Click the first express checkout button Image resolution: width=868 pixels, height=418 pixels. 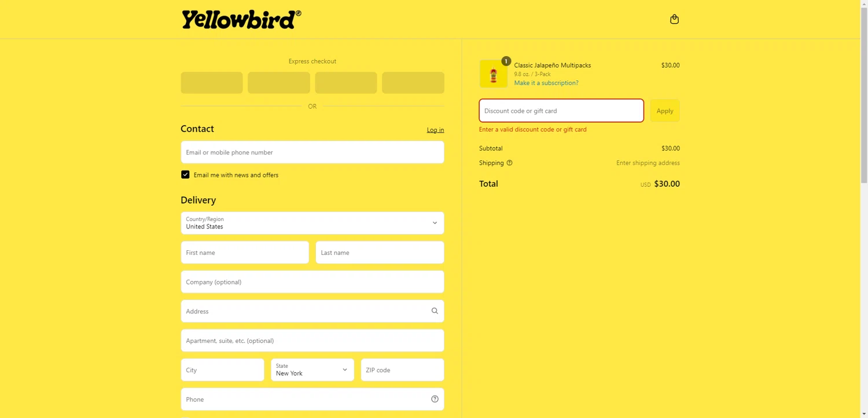click(212, 83)
